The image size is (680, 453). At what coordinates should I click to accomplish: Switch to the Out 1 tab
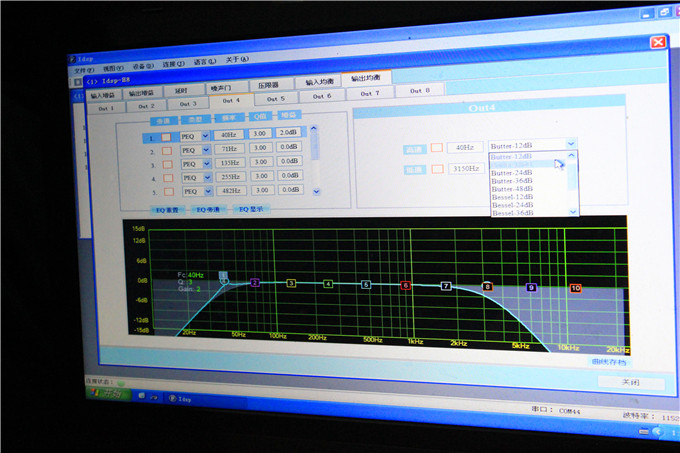(106, 108)
